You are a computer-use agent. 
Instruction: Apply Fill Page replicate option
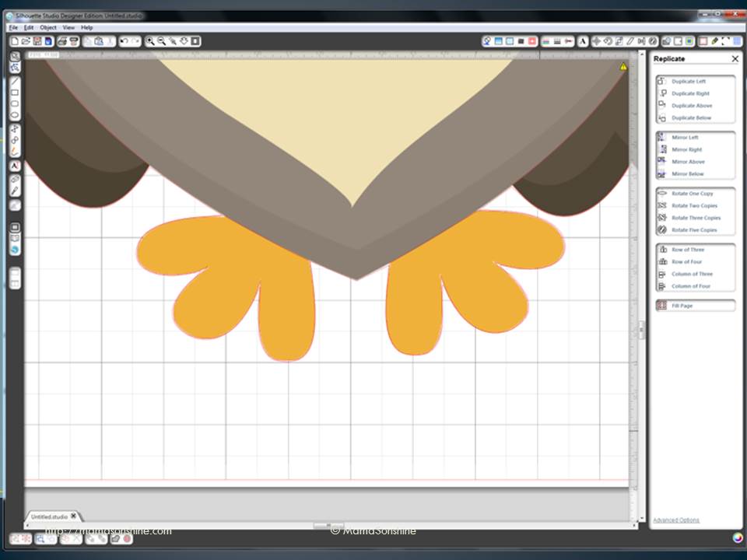point(682,306)
